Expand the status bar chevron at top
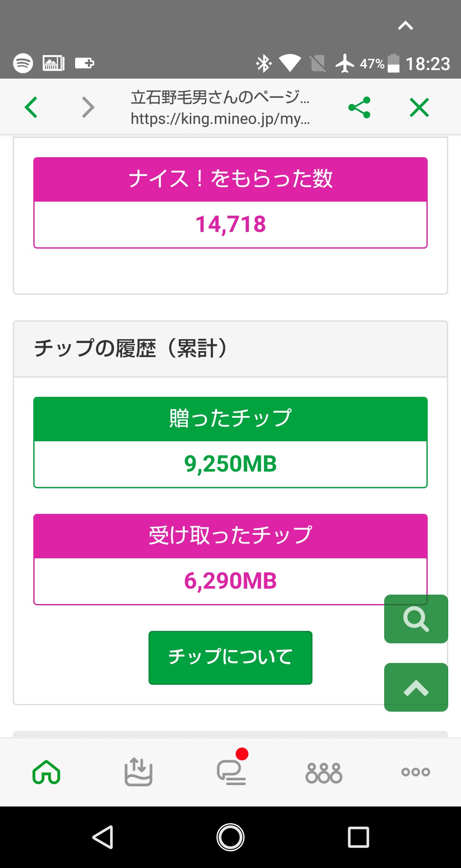461x868 pixels. [406, 26]
